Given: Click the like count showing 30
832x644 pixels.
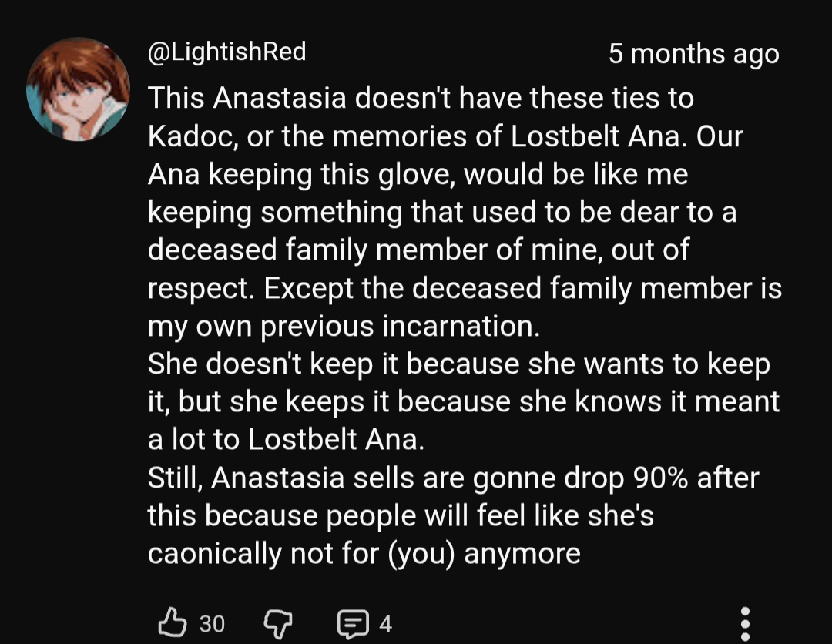Looking at the screenshot, I should [212, 623].
